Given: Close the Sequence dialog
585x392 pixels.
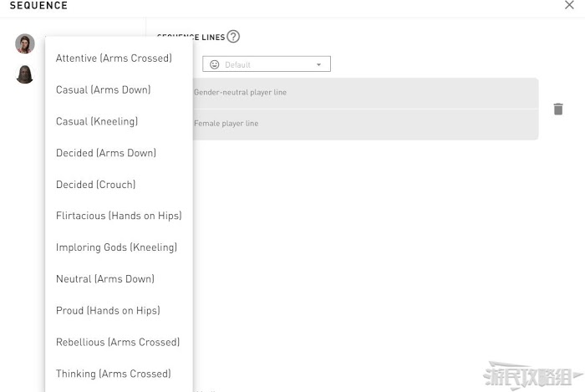Looking at the screenshot, I should click(x=569, y=5).
